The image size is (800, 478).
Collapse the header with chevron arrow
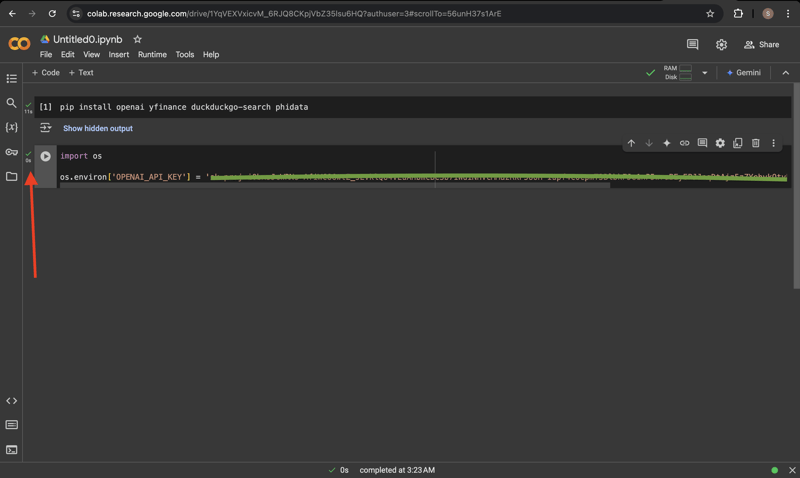pos(786,73)
